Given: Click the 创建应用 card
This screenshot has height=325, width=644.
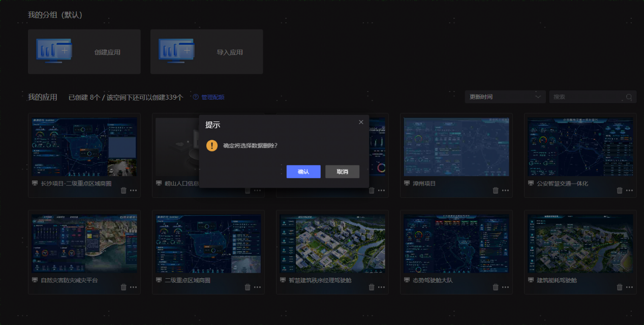Looking at the screenshot, I should click(x=84, y=52).
